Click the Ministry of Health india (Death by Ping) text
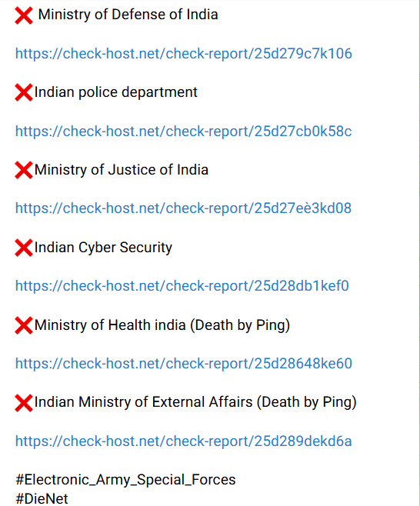 click(162, 325)
